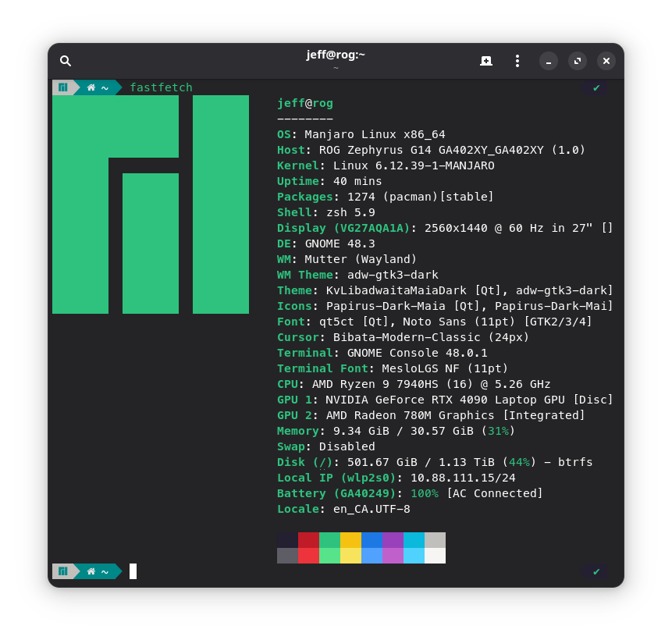Click the light yellow swatch in the bottom palette row
The image size is (672, 640).
pos(350,556)
